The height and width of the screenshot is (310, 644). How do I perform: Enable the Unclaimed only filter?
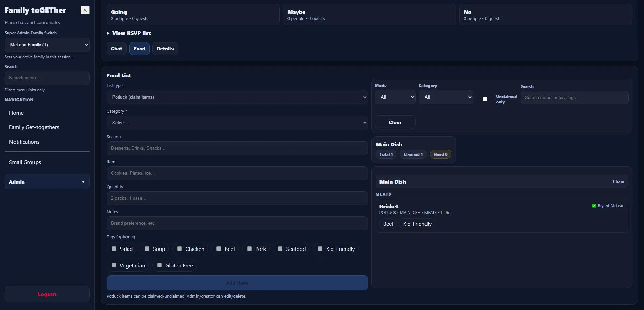click(485, 99)
